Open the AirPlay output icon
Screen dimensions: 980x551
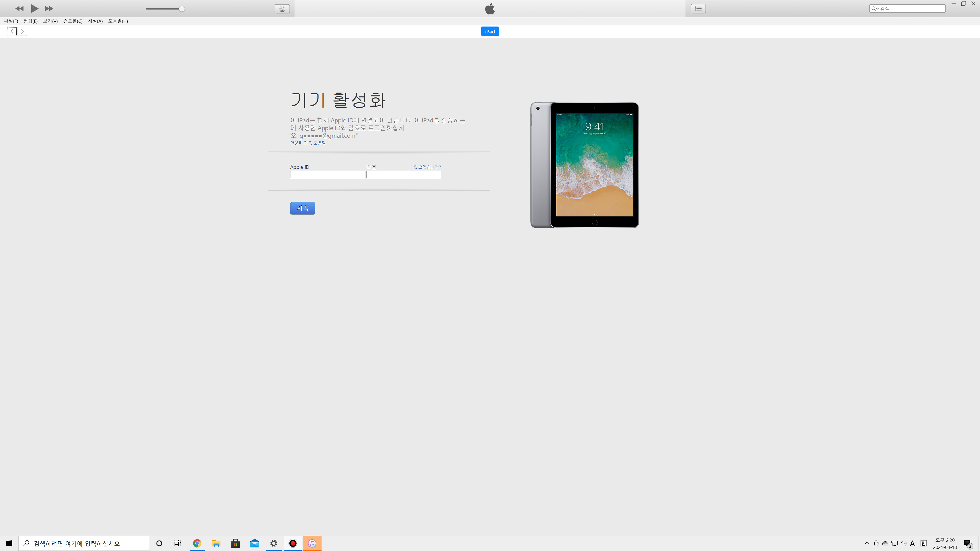click(x=282, y=9)
